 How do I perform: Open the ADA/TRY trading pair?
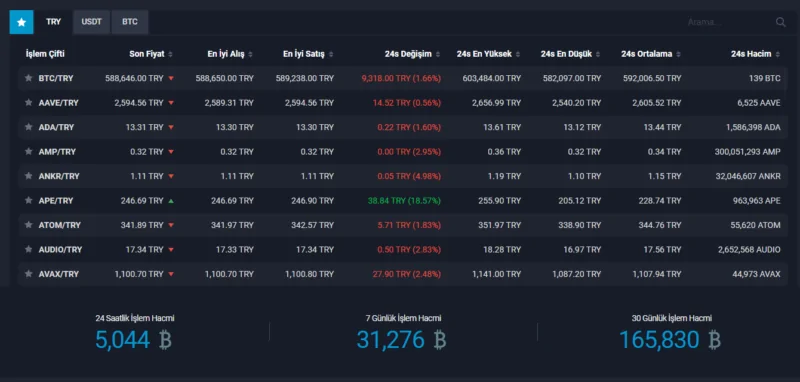(x=56, y=128)
